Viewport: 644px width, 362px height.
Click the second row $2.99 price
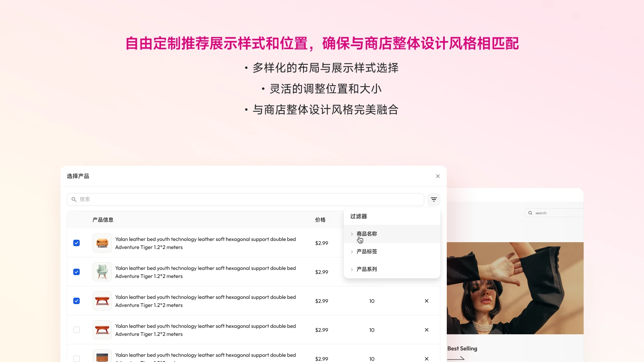pos(322,272)
